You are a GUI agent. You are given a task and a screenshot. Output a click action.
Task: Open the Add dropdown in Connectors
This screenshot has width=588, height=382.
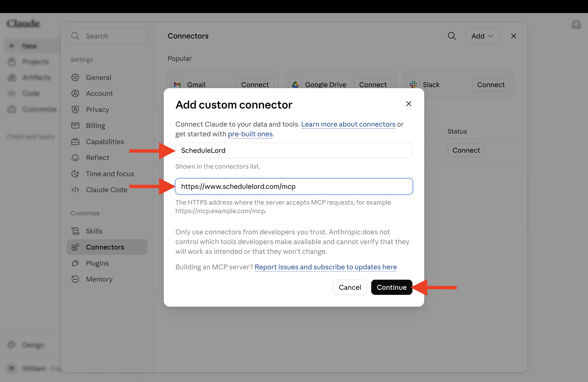(x=482, y=36)
